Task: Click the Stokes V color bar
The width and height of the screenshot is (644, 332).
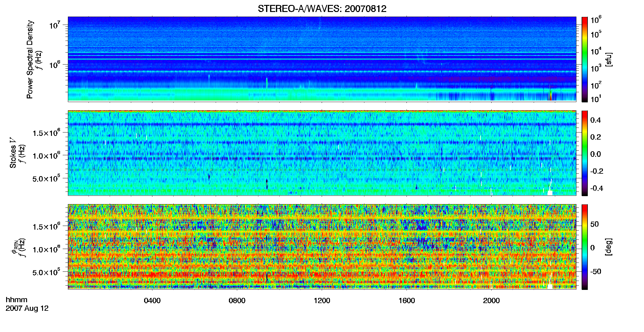Action: coord(585,153)
